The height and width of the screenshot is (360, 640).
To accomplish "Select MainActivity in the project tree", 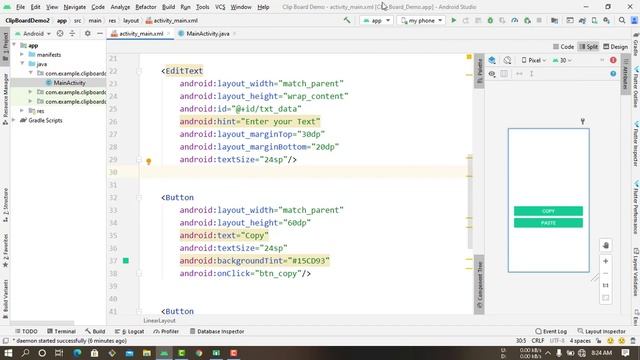I will tap(69, 82).
